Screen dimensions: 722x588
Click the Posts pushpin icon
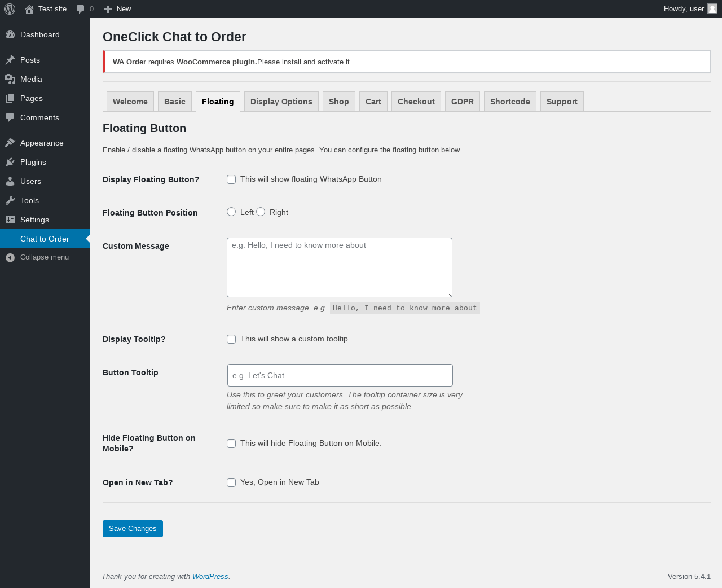point(10,60)
